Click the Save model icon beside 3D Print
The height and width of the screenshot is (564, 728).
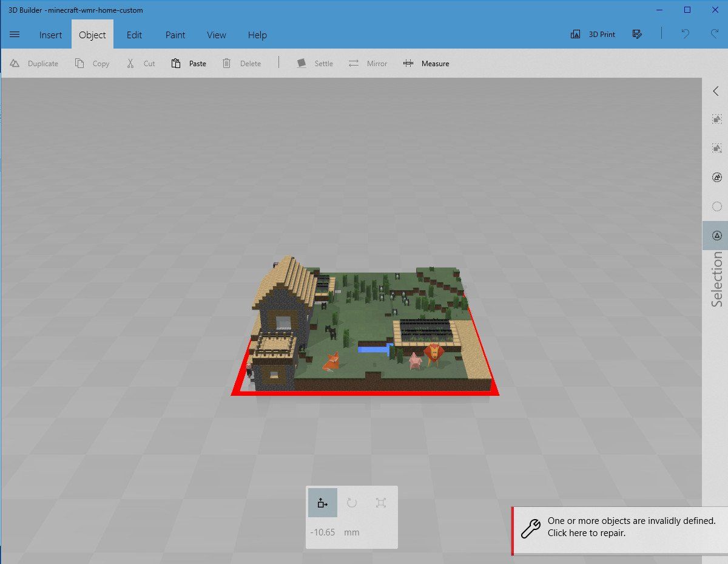coord(637,35)
